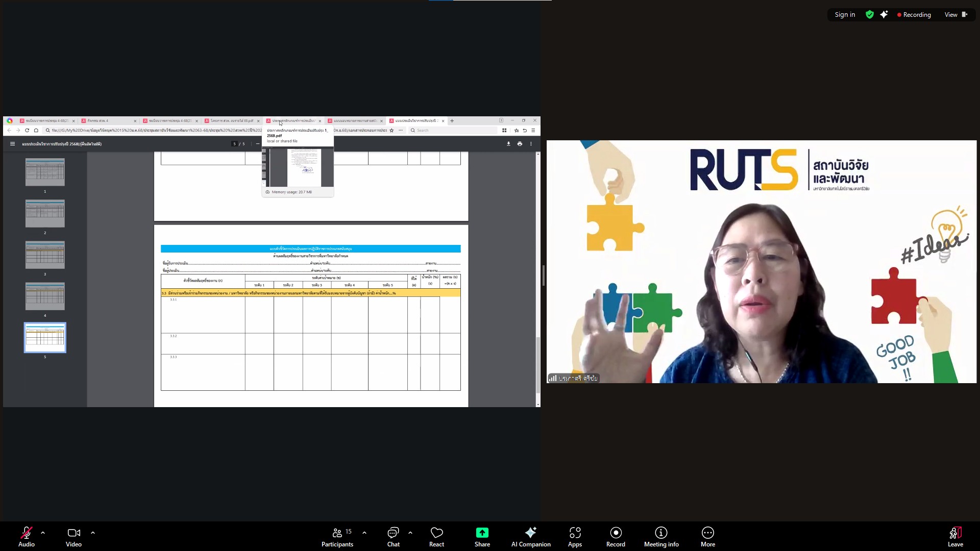Open the React emoji menu
980x551 pixels.
(436, 536)
